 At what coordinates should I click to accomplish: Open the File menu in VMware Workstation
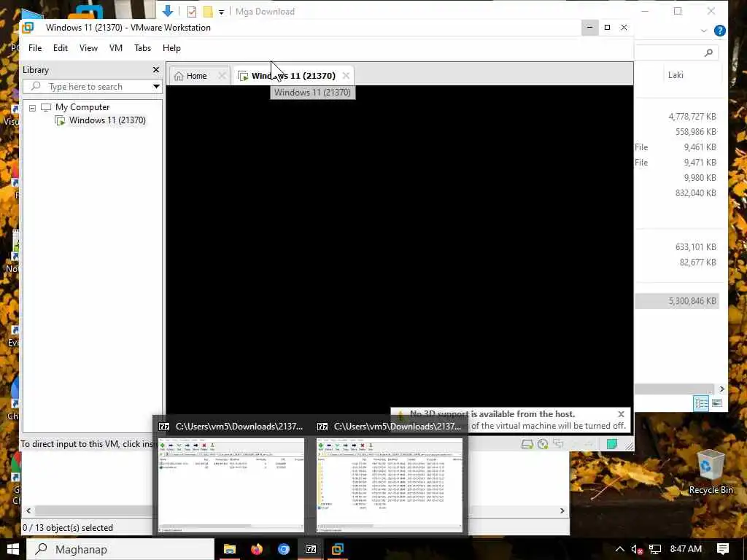35,48
